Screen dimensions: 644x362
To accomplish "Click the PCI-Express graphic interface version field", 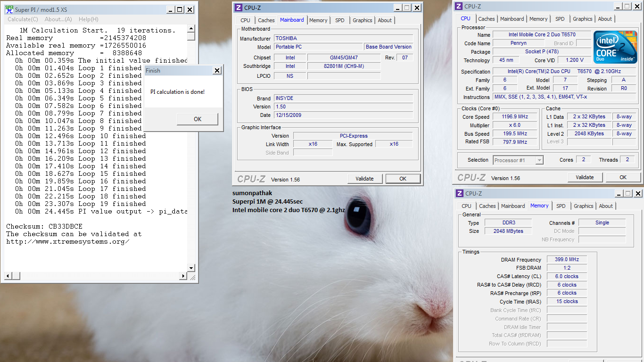I will coord(353,136).
